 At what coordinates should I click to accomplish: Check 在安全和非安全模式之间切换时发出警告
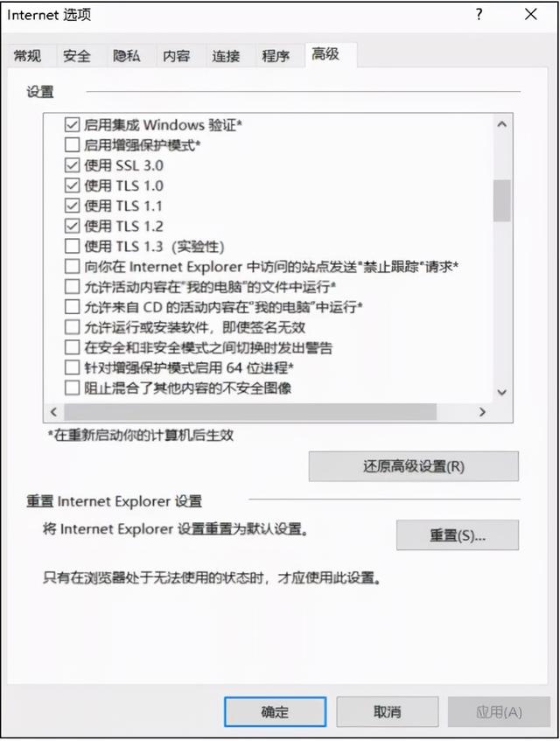[72, 347]
